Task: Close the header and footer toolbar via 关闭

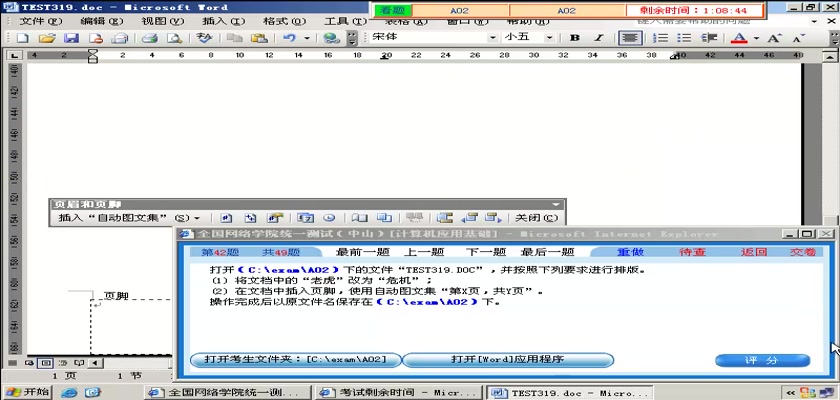Action: 536,218
